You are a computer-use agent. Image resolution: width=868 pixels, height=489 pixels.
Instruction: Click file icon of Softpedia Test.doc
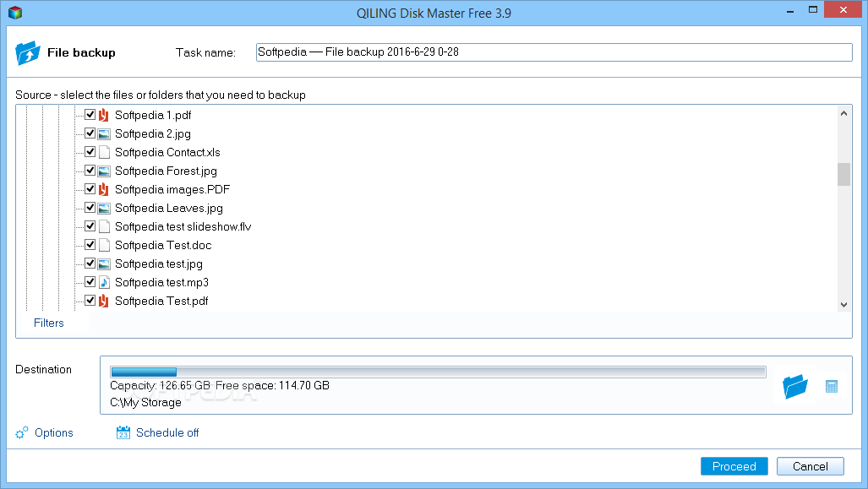coord(103,245)
